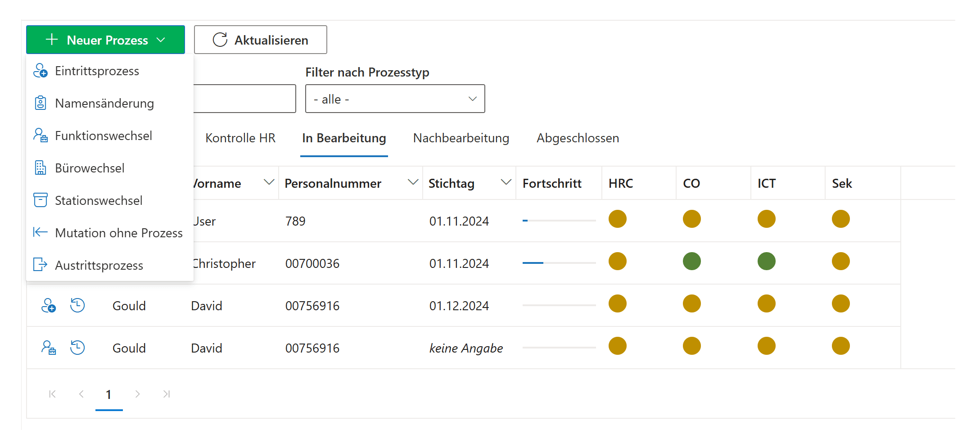Click the entry-process person icon on Gould's 01.12.2024 row

pyautogui.click(x=49, y=305)
